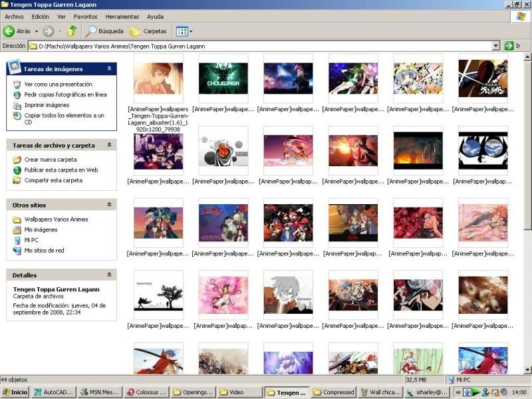Click the Compartir esta carpeta link
This screenshot has width=532, height=399.
[53, 180]
